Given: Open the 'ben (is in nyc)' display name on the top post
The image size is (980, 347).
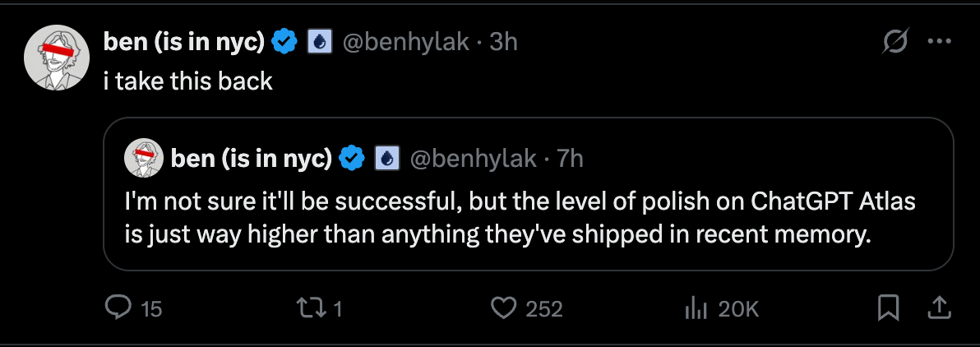Looking at the screenshot, I should point(183,42).
